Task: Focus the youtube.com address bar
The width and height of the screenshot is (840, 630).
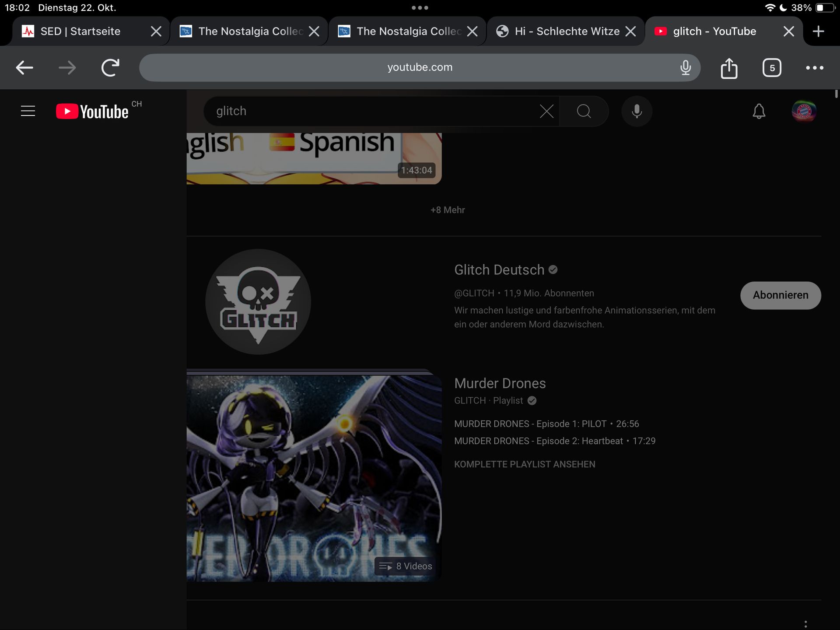Action: pyautogui.click(x=419, y=67)
